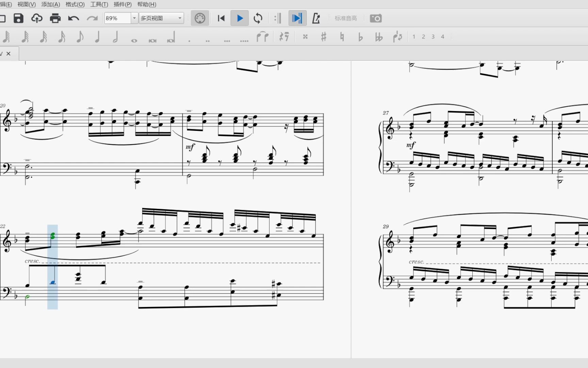
Task: Print the score
Action: pyautogui.click(x=55, y=18)
